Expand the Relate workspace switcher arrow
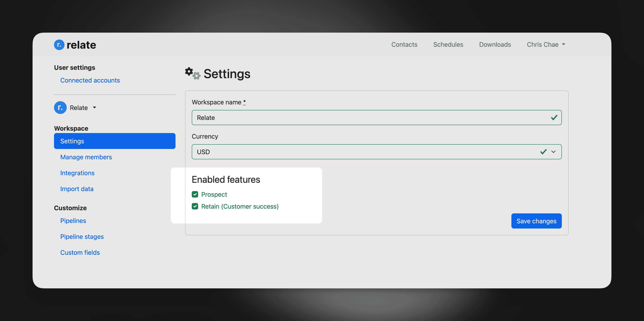The image size is (644, 321). [x=94, y=108]
